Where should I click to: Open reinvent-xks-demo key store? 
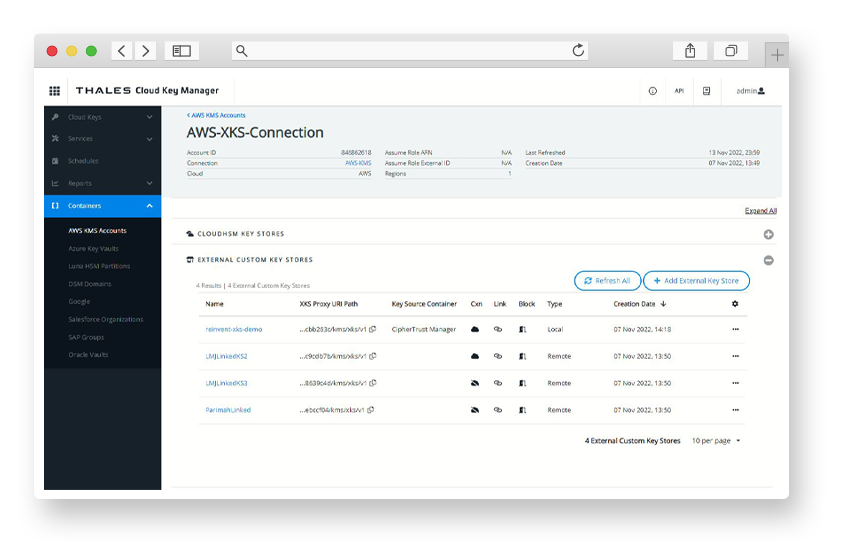click(x=234, y=329)
